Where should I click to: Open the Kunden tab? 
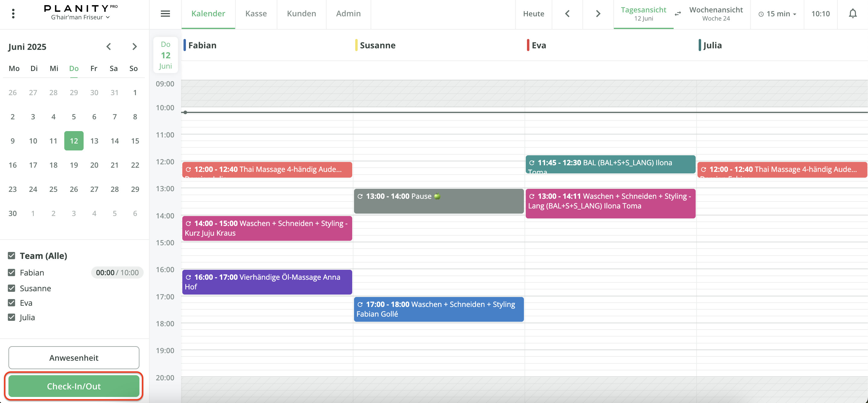tap(301, 14)
